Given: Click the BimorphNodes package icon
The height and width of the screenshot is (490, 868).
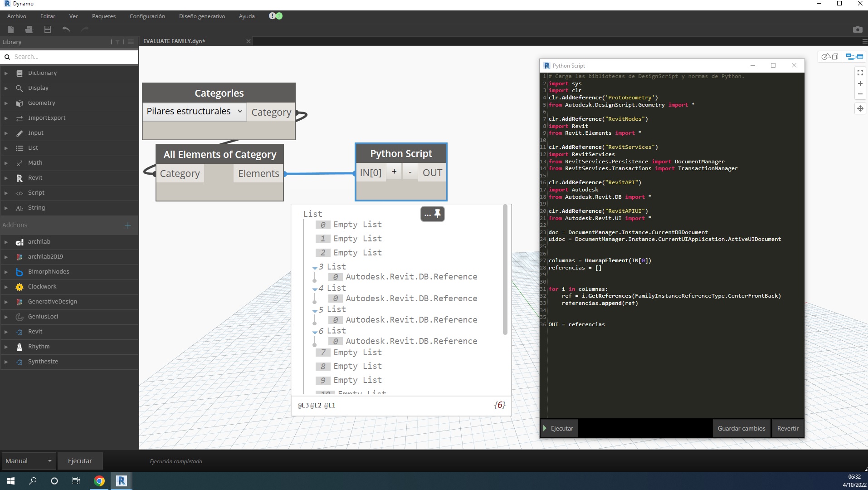Looking at the screenshot, I should pos(20,272).
